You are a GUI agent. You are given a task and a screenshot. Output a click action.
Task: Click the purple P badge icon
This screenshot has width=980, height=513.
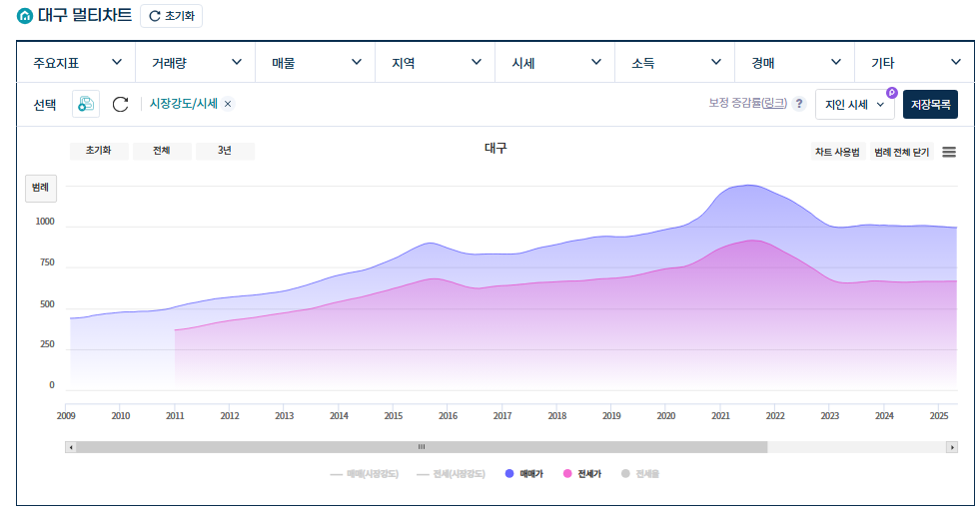pyautogui.click(x=892, y=93)
